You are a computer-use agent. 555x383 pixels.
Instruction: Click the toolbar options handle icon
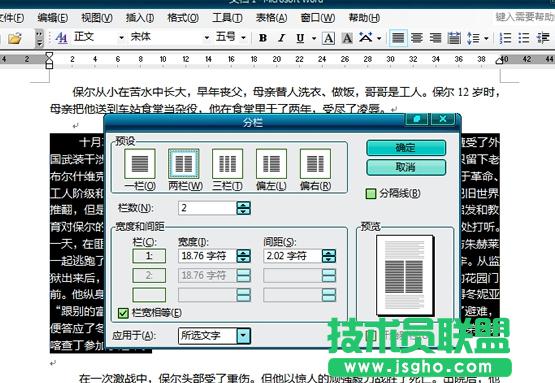click(x=39, y=38)
